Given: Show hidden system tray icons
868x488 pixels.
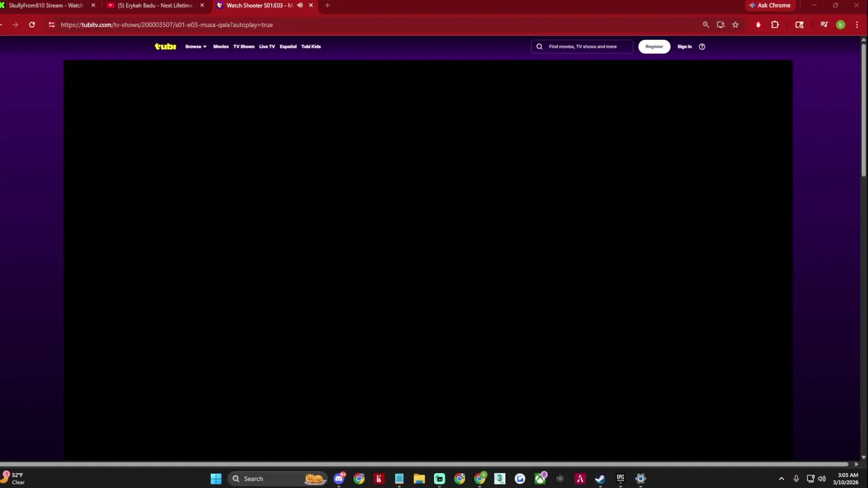Looking at the screenshot, I should point(781,479).
